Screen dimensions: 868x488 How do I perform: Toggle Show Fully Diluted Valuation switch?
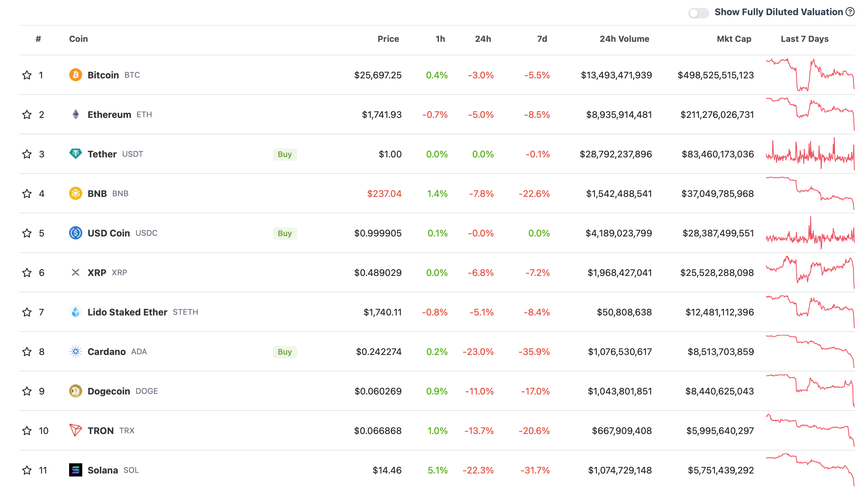[698, 13]
